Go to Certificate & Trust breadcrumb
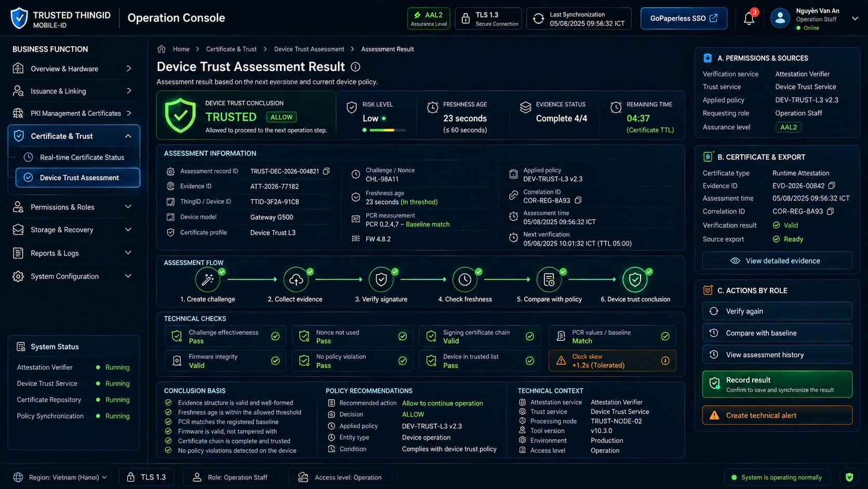 click(231, 49)
